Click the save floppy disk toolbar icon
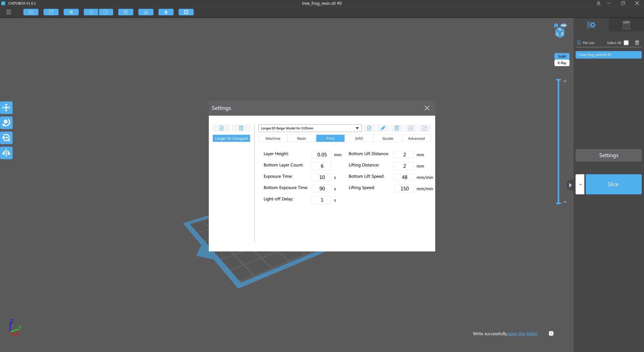The image size is (644, 352). click(x=51, y=12)
